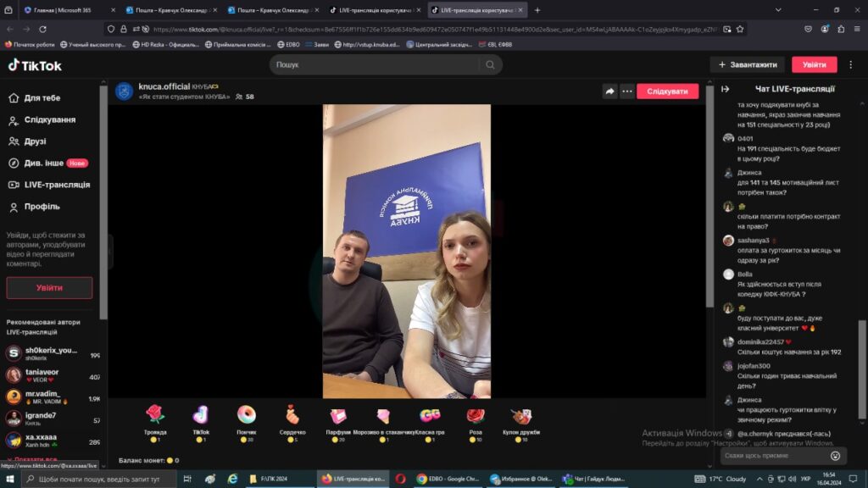
Task: Click the search magnifier icon
Action: coord(490,64)
